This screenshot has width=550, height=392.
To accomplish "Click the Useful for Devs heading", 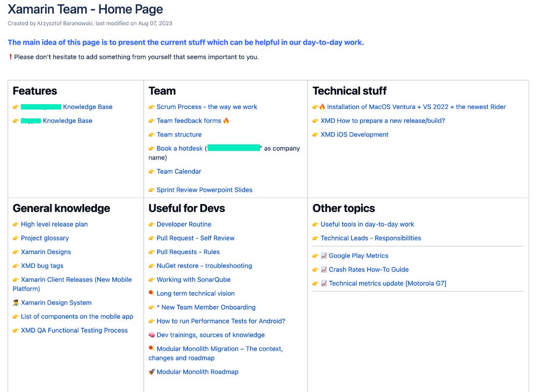I will 186,208.
